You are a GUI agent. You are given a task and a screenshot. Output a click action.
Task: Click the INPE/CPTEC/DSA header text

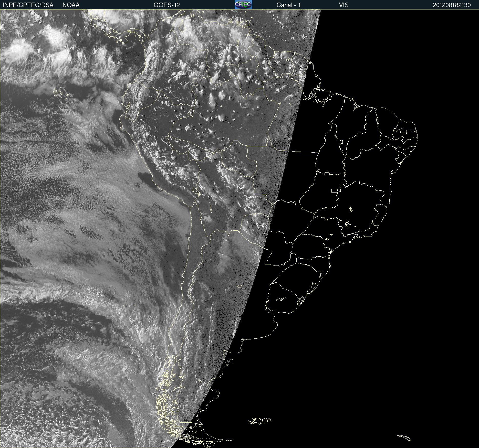coord(28,5)
